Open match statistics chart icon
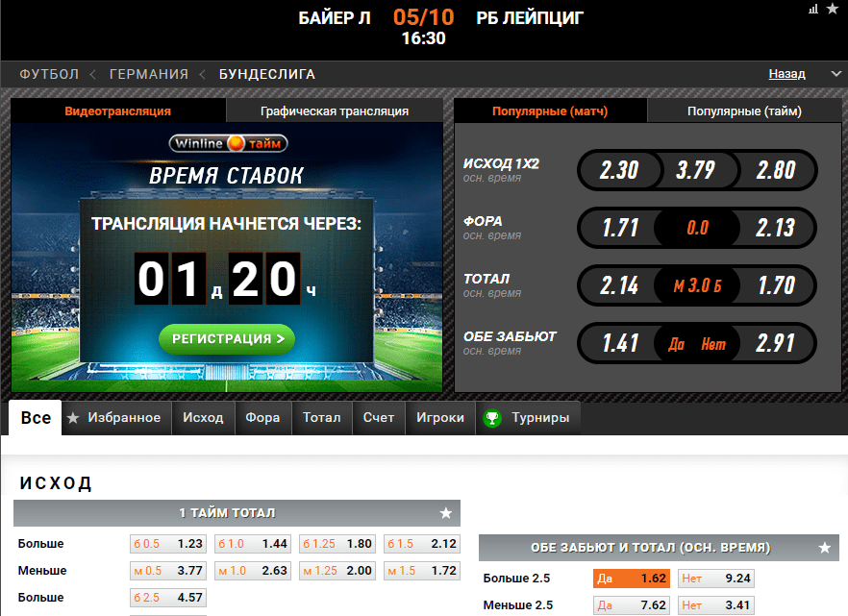This screenshot has height=616, width=848. (812, 10)
